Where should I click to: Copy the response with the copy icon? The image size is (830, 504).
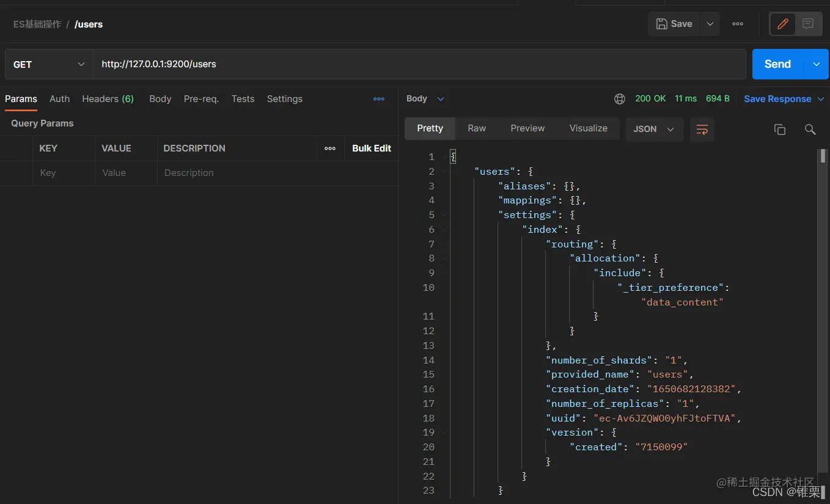coord(779,129)
